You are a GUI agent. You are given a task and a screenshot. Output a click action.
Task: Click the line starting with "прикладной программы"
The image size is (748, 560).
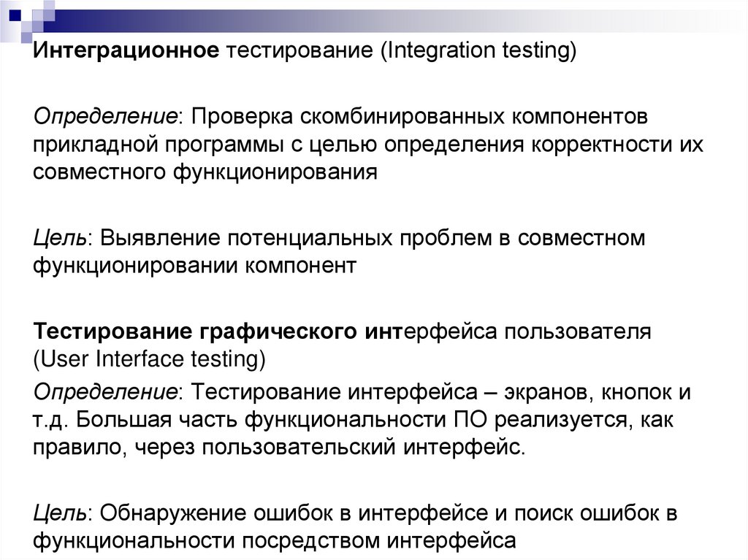tap(367, 144)
